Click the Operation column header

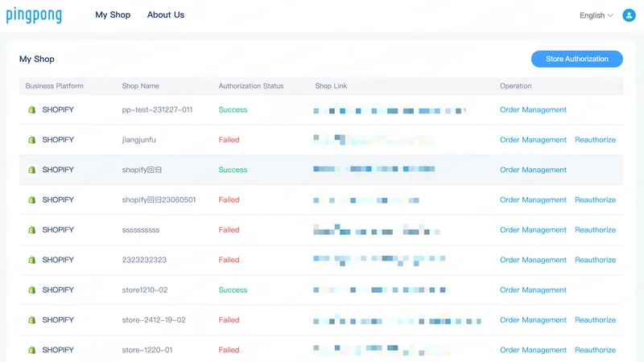pyautogui.click(x=515, y=86)
